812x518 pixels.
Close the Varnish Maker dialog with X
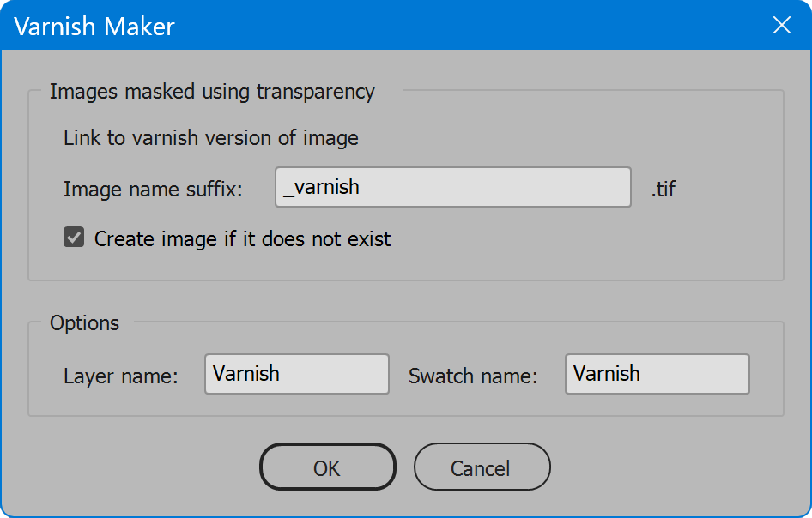click(781, 25)
